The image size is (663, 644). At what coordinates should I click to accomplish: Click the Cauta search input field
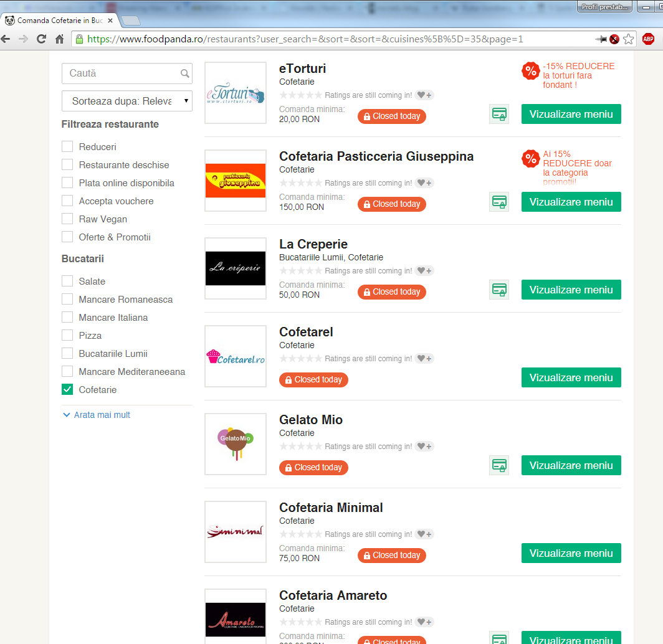(x=127, y=73)
